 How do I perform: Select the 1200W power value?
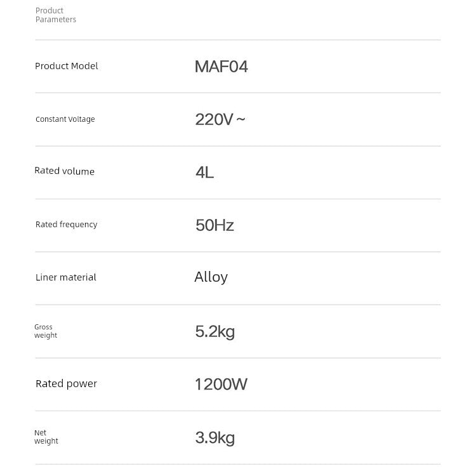[221, 384]
